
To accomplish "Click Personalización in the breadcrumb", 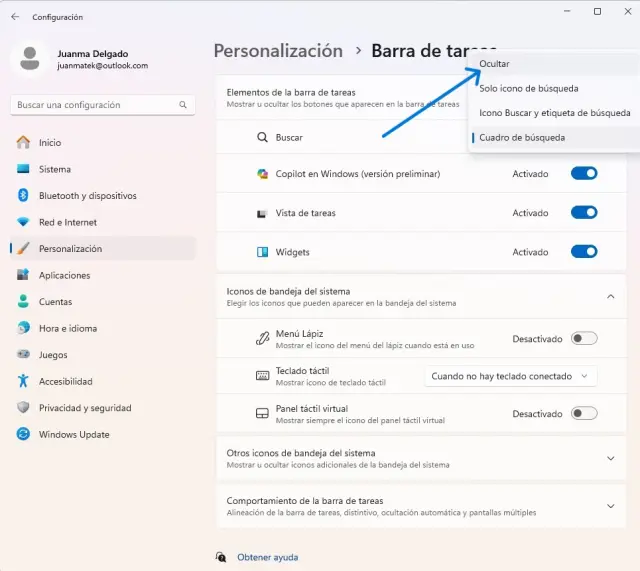I will [278, 50].
